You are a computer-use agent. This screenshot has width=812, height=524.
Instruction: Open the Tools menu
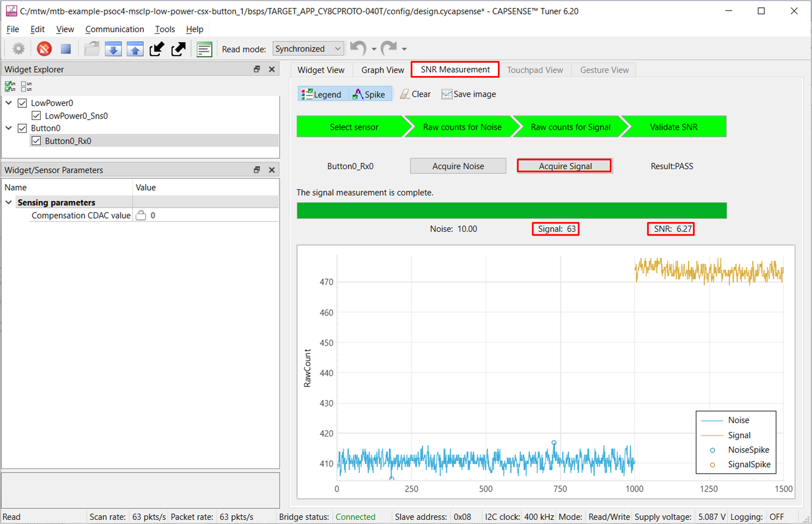click(x=165, y=29)
